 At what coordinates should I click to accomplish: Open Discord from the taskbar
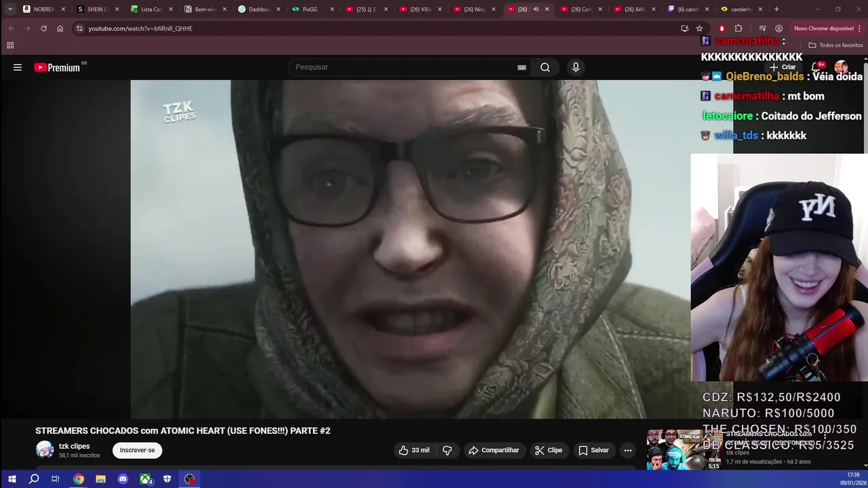(123, 479)
